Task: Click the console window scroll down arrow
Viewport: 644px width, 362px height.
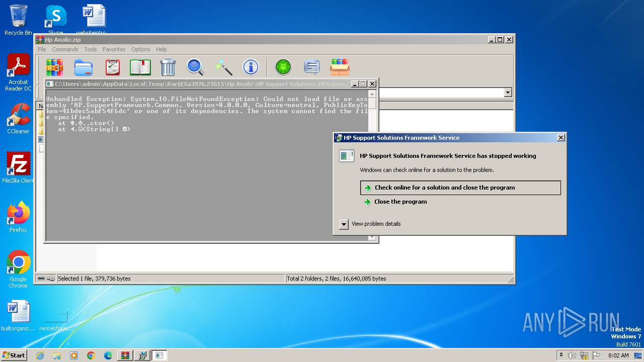Action: [x=372, y=237]
